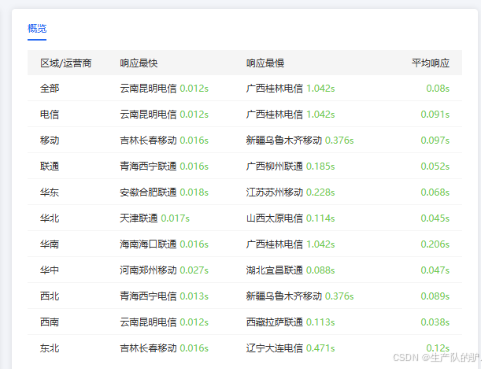This screenshot has height=369, width=486.
Task: Select 青海西宁电信 0.013s cell
Action: pos(164,296)
